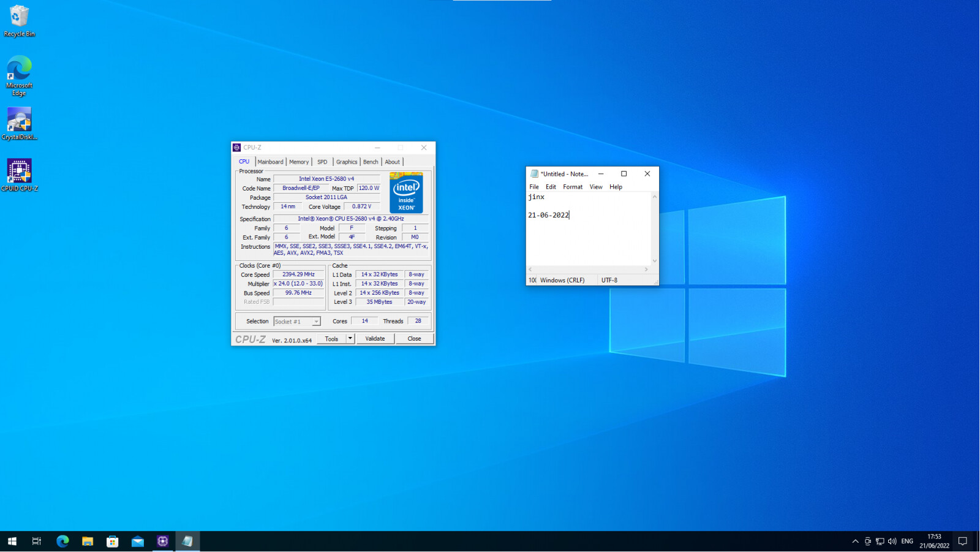Click the volume icon in system tray
The height and width of the screenshot is (552, 980).
click(892, 541)
